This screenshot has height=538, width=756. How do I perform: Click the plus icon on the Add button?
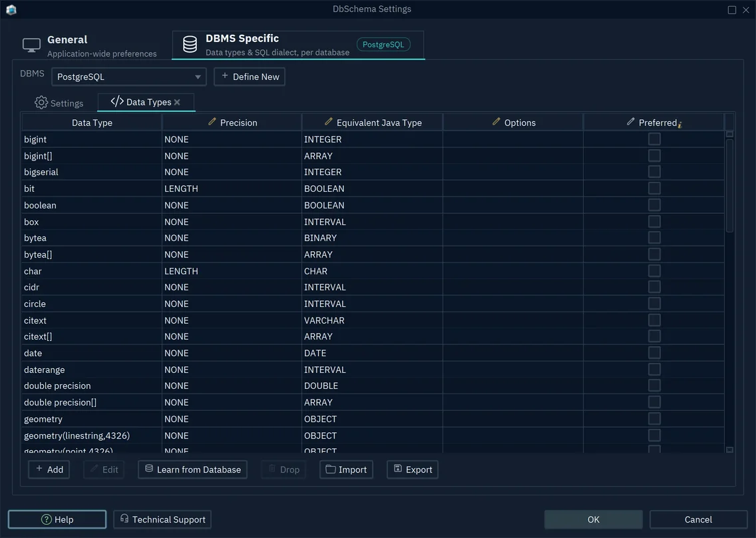coord(39,469)
